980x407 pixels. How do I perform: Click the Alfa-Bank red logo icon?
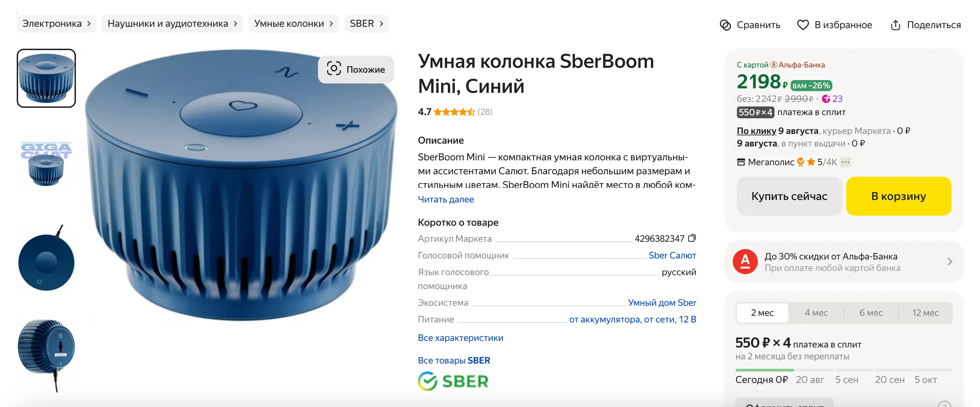[745, 262]
